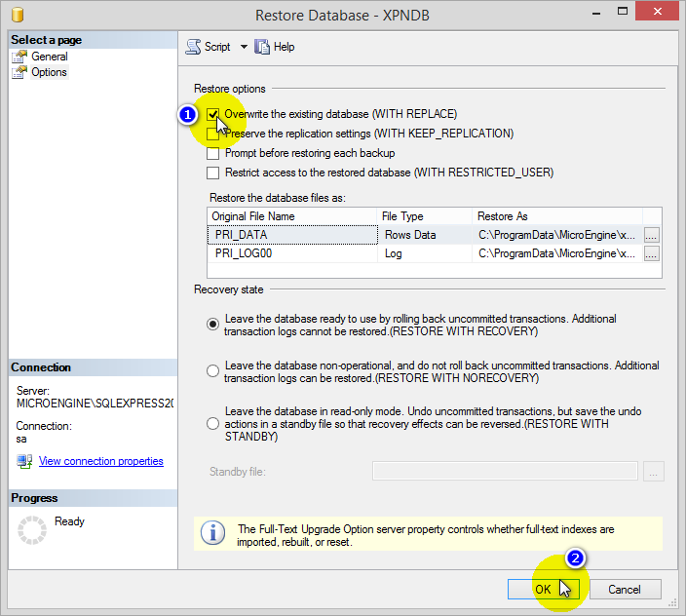Viewport: 686px width, 616px height.
Task: Open the General page
Action: click(49, 57)
